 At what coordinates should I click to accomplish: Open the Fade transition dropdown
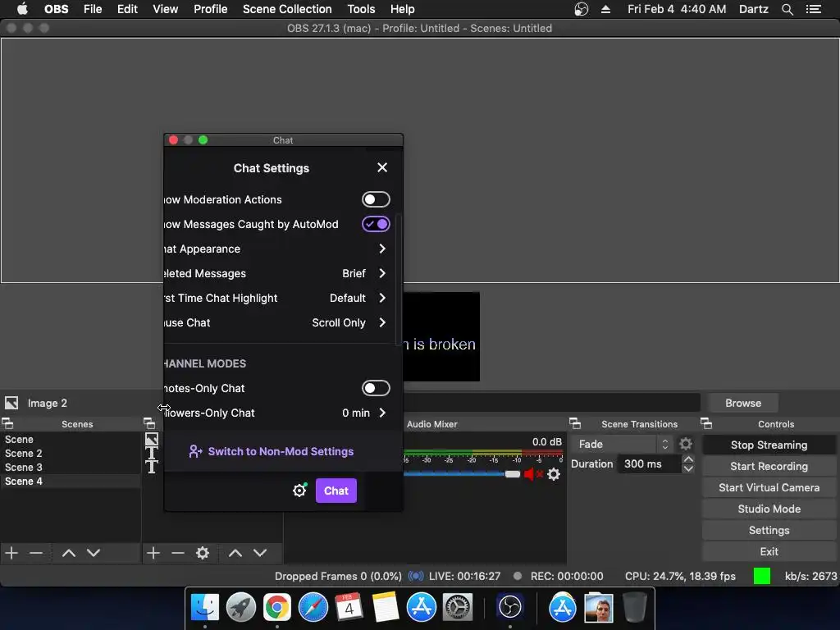pyautogui.click(x=623, y=444)
